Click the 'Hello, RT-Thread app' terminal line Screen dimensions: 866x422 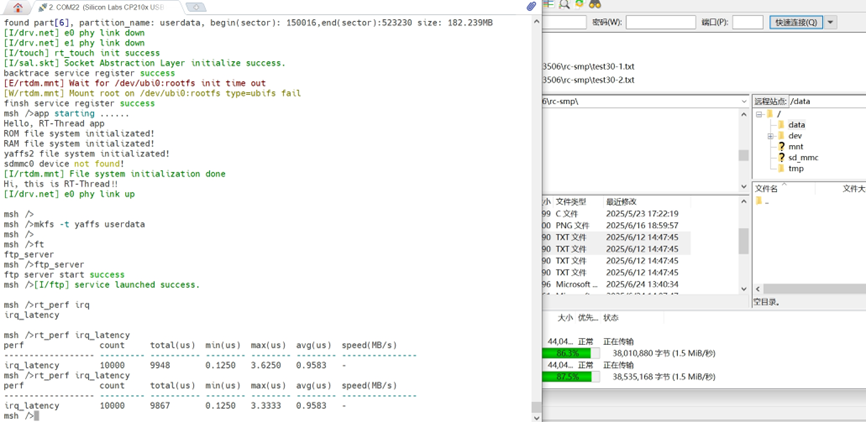(x=54, y=124)
